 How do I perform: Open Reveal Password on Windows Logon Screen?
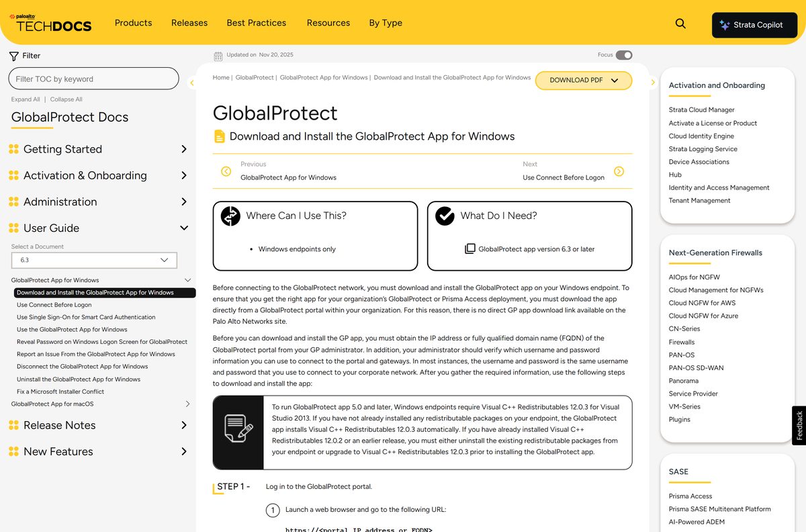pyautogui.click(x=102, y=342)
